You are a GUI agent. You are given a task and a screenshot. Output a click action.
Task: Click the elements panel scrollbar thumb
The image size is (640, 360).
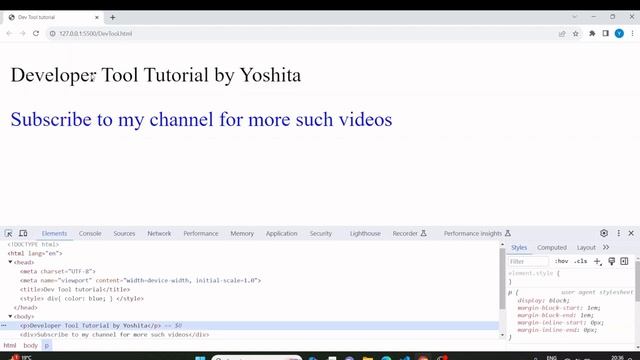click(502, 278)
